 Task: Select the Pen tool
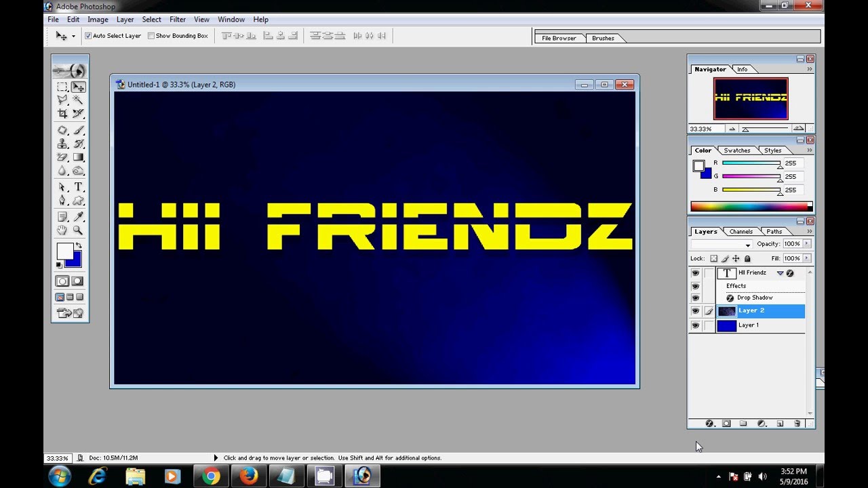click(62, 201)
